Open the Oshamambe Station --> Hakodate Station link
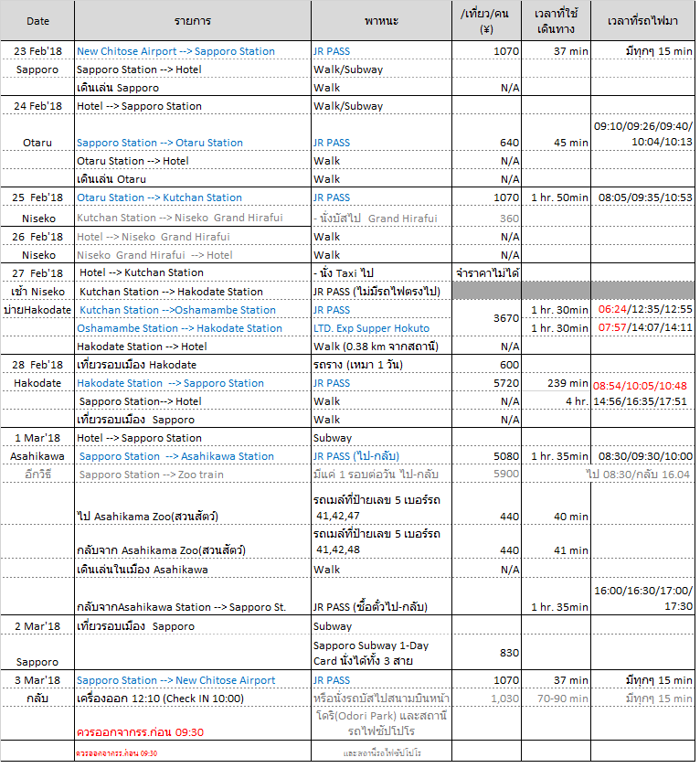The width and height of the screenshot is (700, 768). (180, 328)
